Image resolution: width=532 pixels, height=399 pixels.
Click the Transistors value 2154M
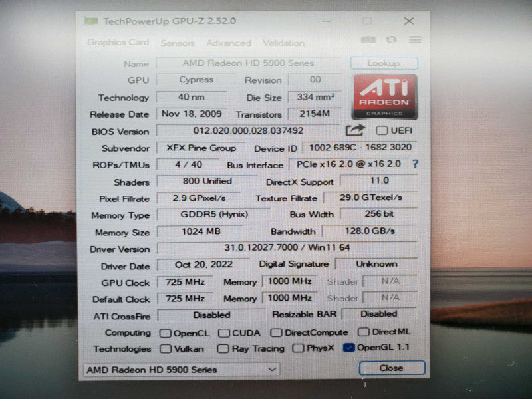click(x=315, y=114)
